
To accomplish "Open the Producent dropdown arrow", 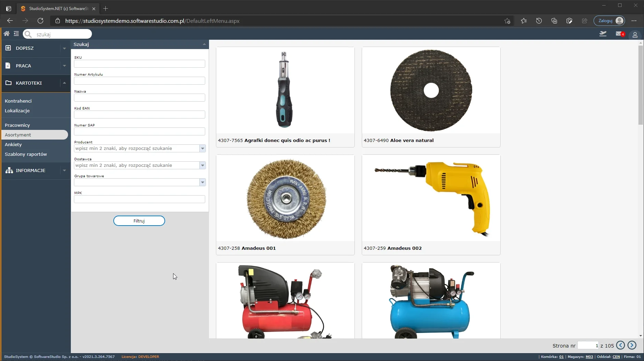I will click(x=202, y=149).
